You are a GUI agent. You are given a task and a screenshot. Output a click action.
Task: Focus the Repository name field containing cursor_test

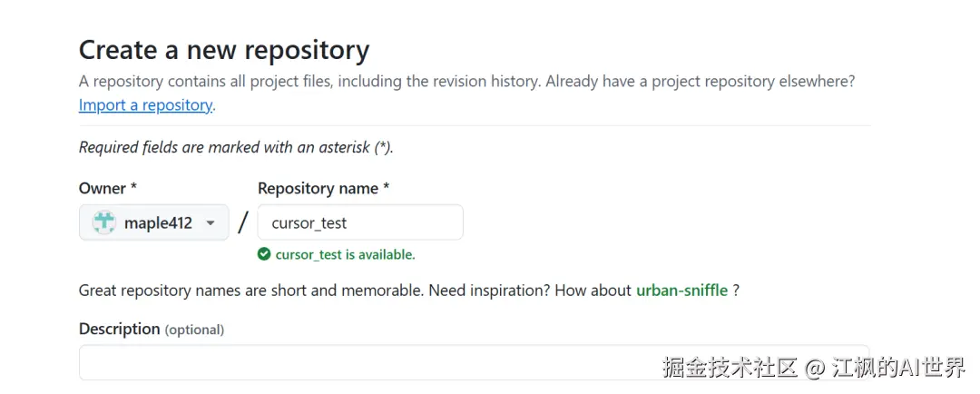(360, 222)
